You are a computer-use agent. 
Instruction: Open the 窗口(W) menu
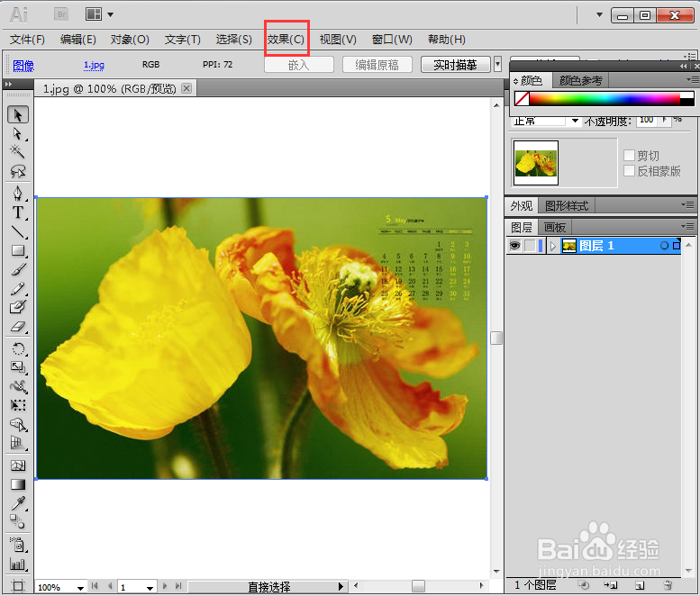[x=392, y=40]
